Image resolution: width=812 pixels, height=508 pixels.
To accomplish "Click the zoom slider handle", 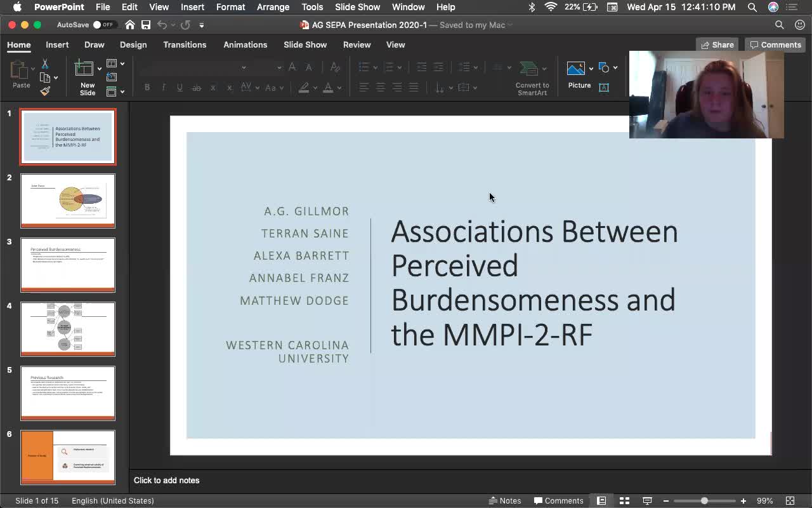I will 704,500.
